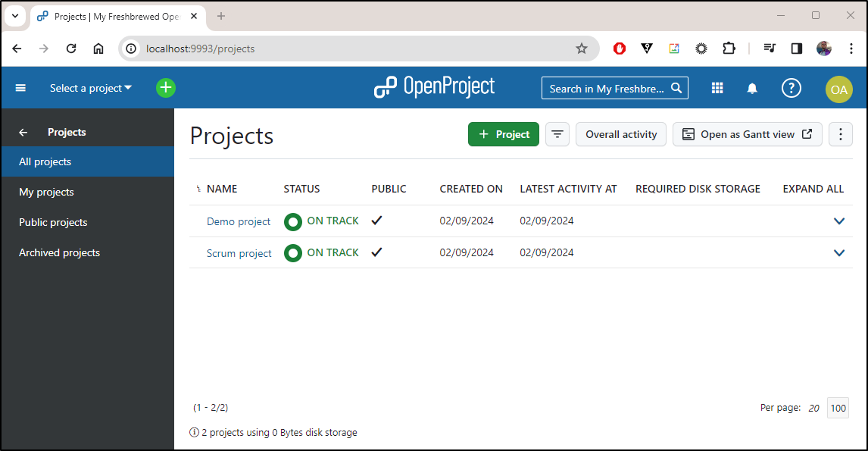Click the (1 - 2/2) pagination range

coord(211,408)
